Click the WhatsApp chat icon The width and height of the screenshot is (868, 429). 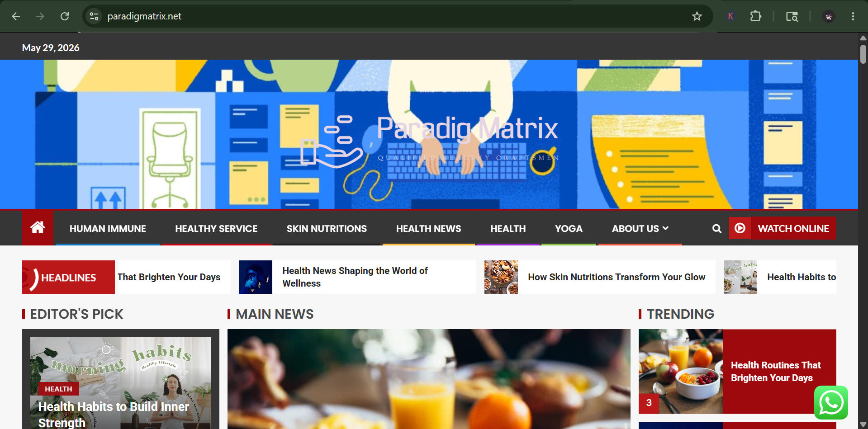tap(831, 402)
